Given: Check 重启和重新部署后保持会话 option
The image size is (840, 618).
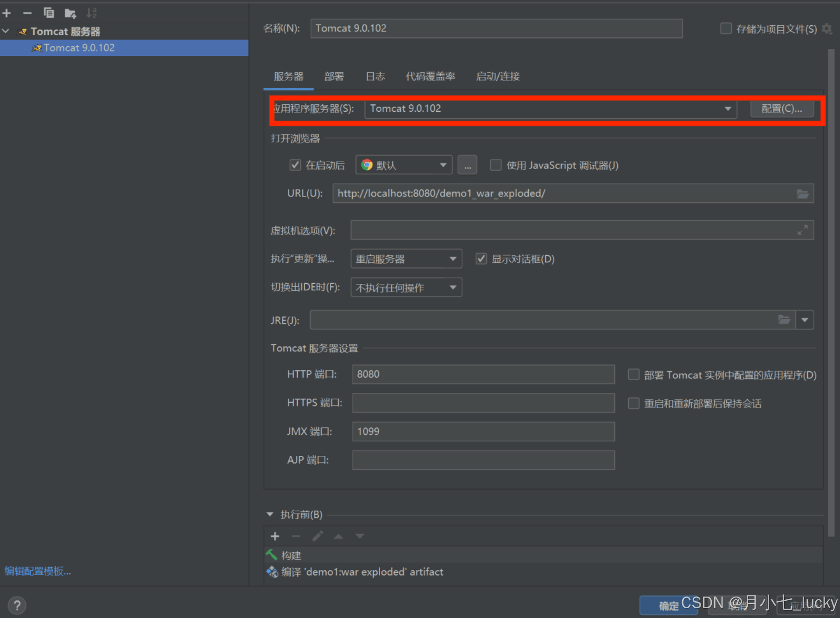Looking at the screenshot, I should tap(634, 403).
